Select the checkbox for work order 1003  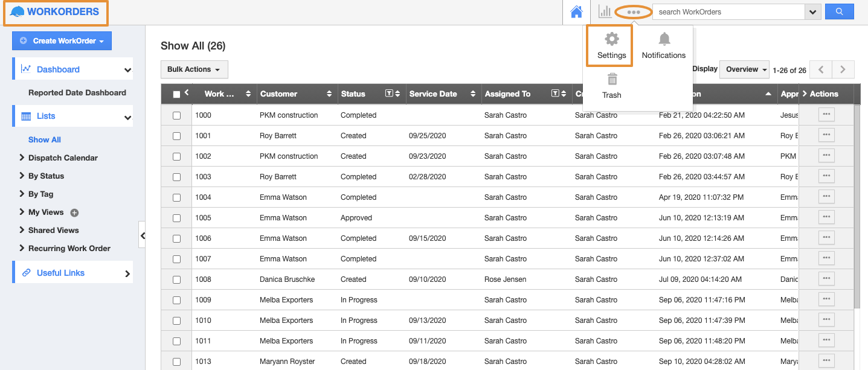pyautogui.click(x=176, y=176)
